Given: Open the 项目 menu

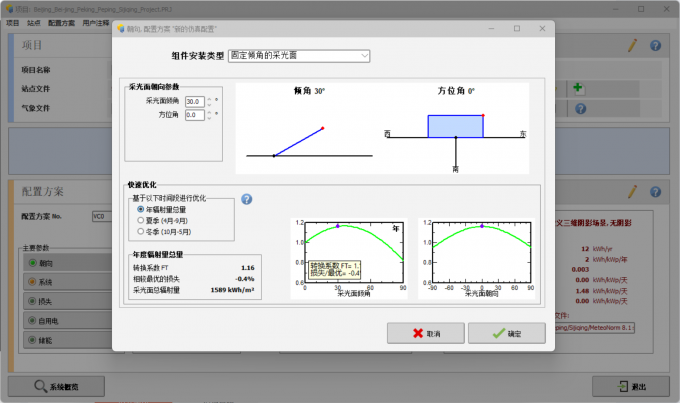Looking at the screenshot, I should [13, 23].
